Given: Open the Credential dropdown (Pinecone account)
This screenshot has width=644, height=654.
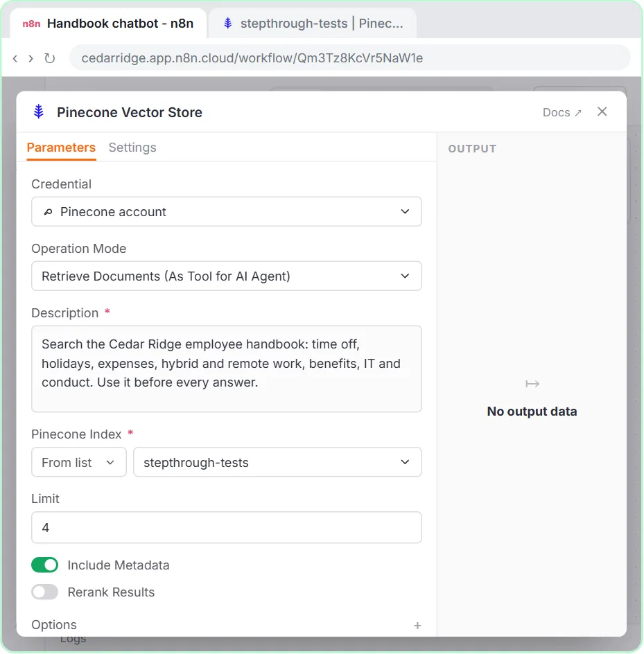Looking at the screenshot, I should tap(227, 212).
